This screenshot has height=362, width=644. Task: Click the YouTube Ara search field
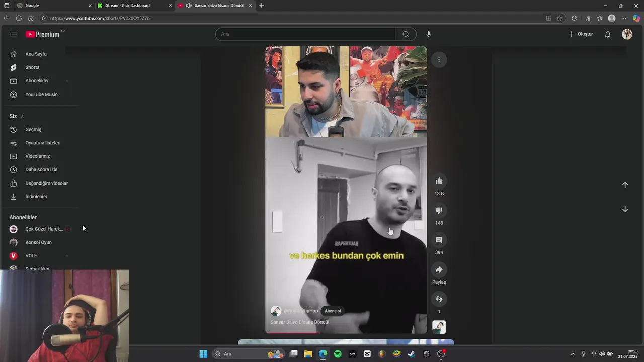click(x=305, y=34)
